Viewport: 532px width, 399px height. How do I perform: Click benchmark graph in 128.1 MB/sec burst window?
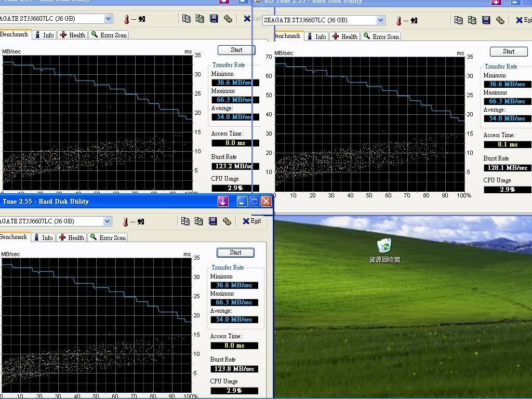point(369,125)
